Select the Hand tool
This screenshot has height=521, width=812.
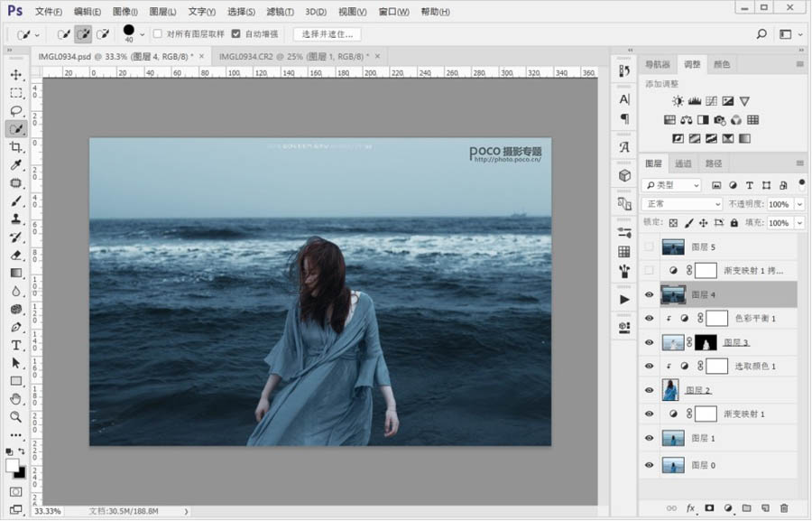coord(16,399)
